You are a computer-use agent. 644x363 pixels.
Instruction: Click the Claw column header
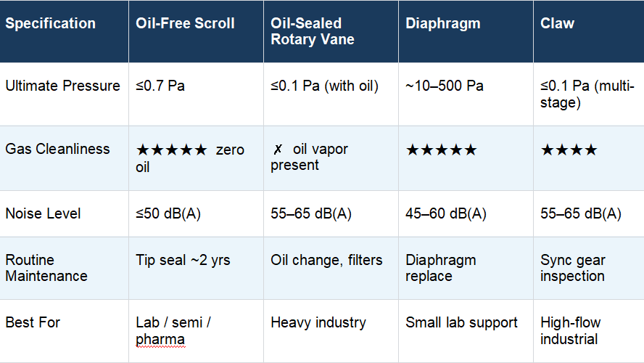pyautogui.click(x=589, y=32)
